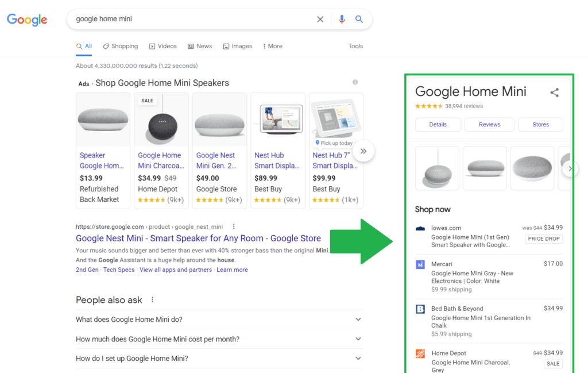Open the Learn more sitelink
The height and width of the screenshot is (373, 588).
[232, 270]
